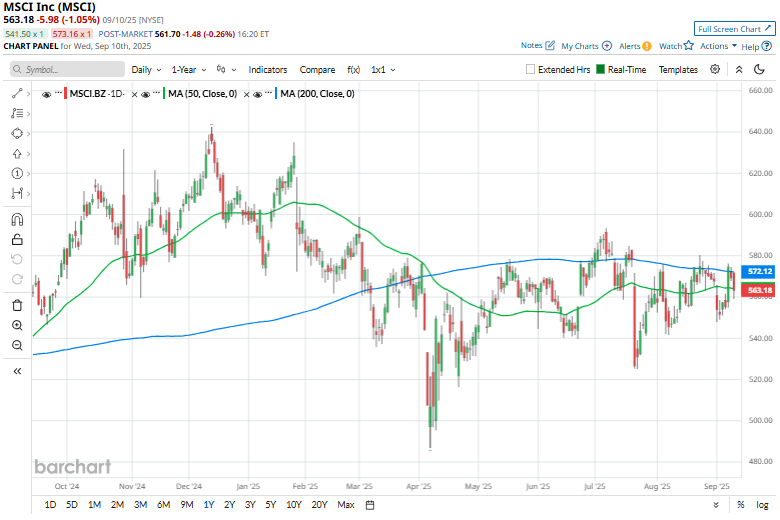
Task: Remove the MSCI.BZ series with X
Action: point(134,94)
